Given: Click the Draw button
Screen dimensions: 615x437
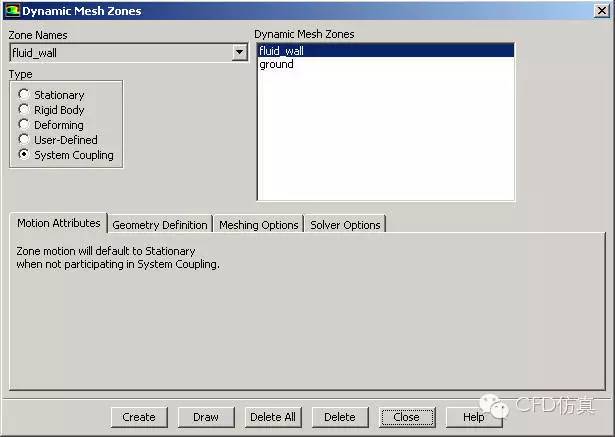Looking at the screenshot, I should point(206,417).
